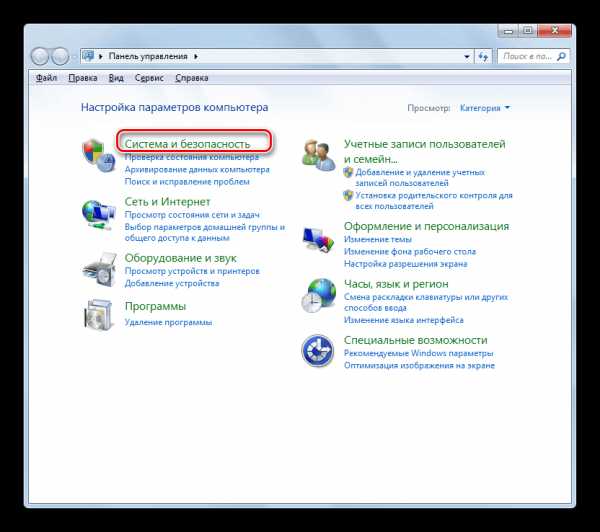
Task: Open 'Изменение фона рабочего стола' link
Action: click(x=410, y=252)
